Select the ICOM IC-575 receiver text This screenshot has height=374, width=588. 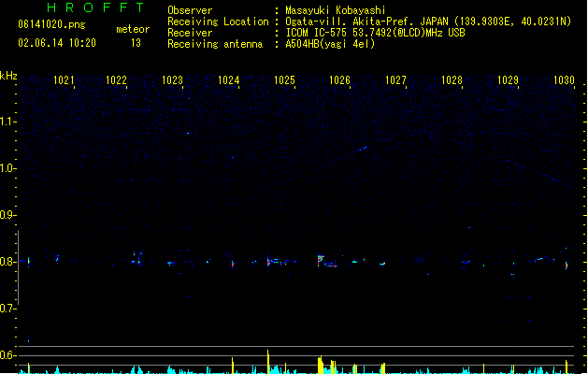(376, 33)
